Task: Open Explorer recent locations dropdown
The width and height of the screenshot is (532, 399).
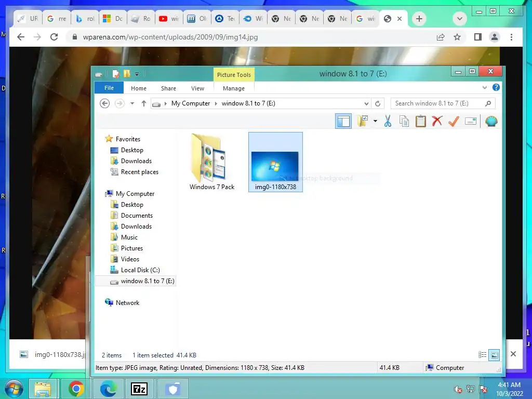Action: tap(132, 103)
